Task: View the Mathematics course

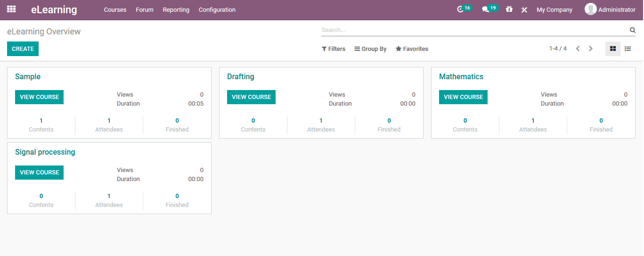Action: 463,97
